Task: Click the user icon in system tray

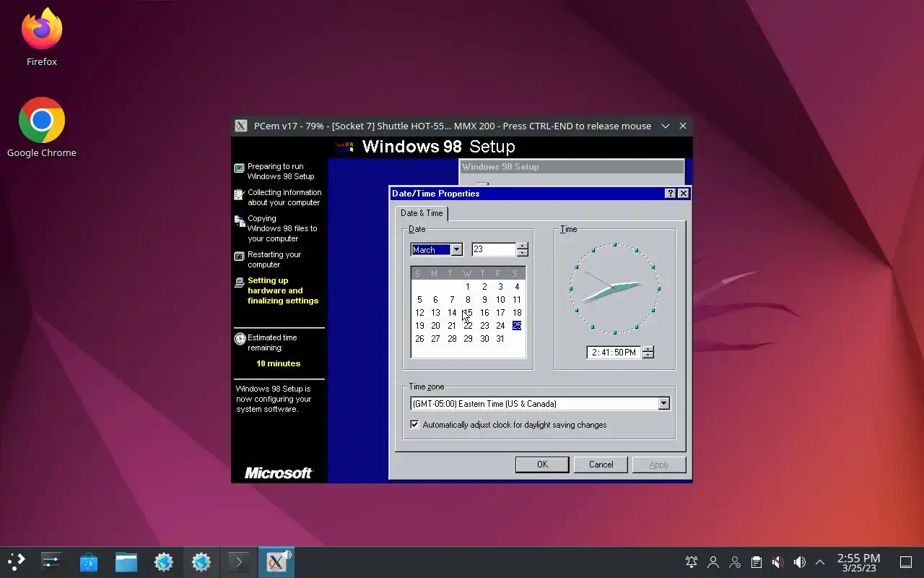Action: 713,562
